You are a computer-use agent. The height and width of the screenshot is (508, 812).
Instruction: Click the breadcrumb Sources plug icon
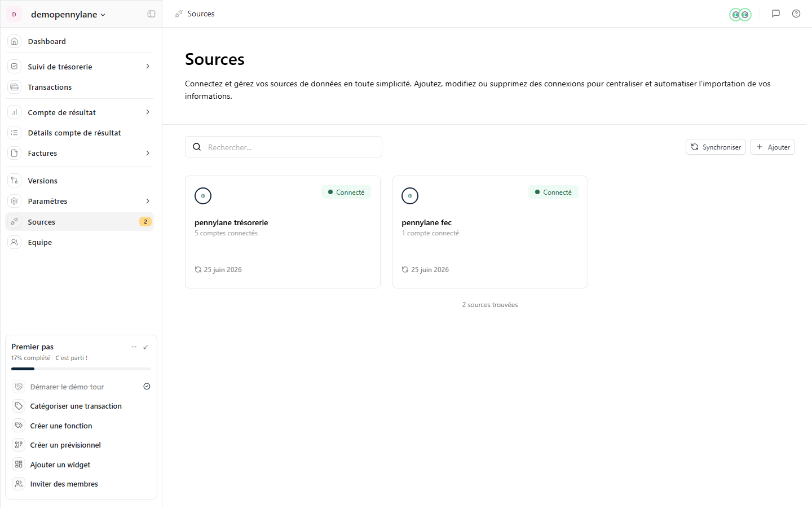pyautogui.click(x=179, y=14)
